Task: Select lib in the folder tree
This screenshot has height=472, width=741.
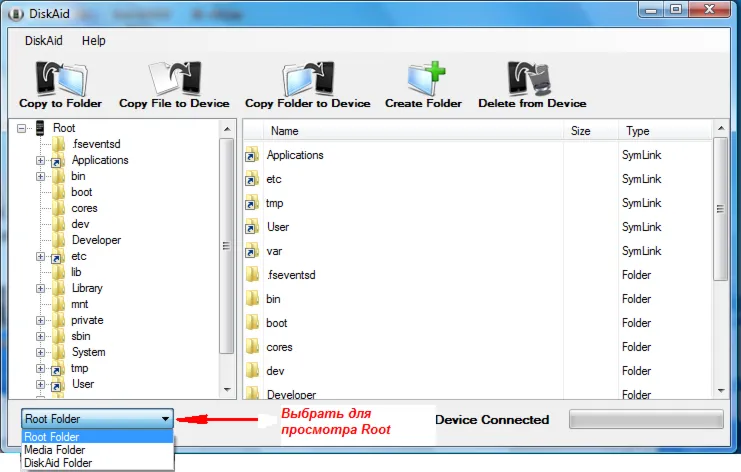Action: (x=77, y=272)
